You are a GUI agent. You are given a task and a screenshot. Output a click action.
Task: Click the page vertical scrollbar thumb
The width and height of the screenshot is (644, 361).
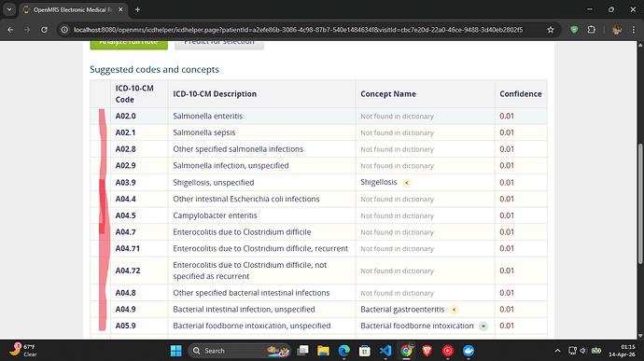click(x=640, y=203)
